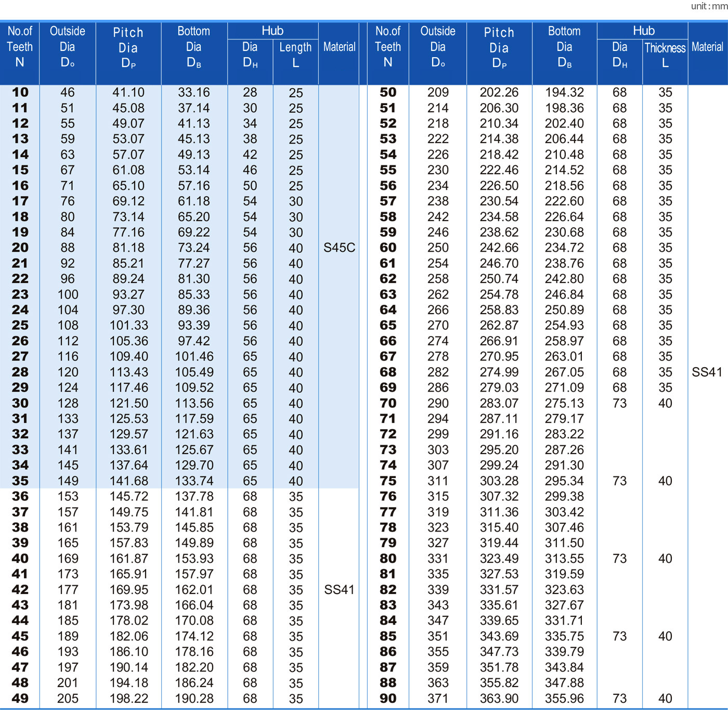Select bottom diameter 121.63
The width and height of the screenshot is (728, 710).
coord(194,434)
